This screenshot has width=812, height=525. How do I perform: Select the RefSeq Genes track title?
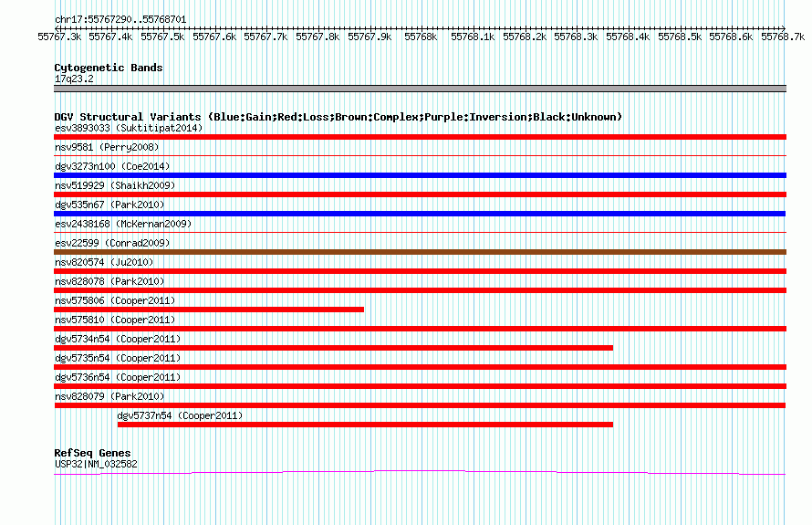[x=92, y=453]
